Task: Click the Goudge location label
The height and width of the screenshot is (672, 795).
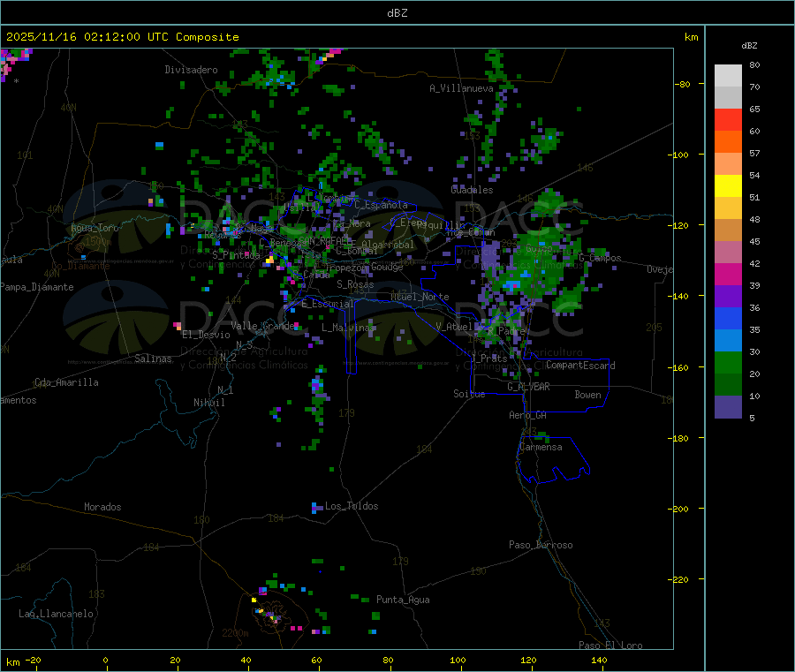Action: click(387, 267)
